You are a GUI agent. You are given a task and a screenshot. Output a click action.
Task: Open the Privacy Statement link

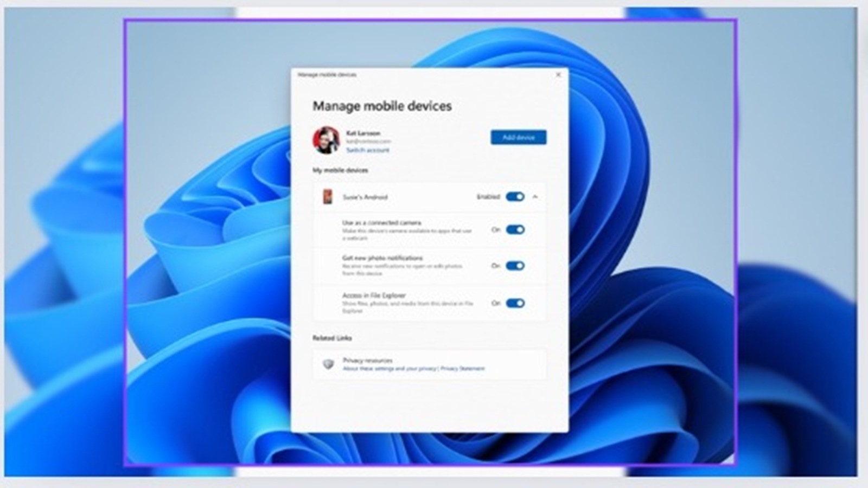click(462, 368)
